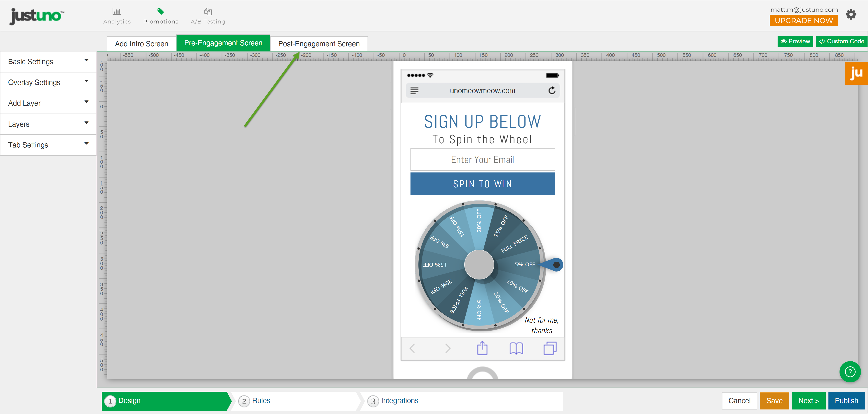Open account settings gear icon
Screen dimensions: 868x414
pos(851,15)
